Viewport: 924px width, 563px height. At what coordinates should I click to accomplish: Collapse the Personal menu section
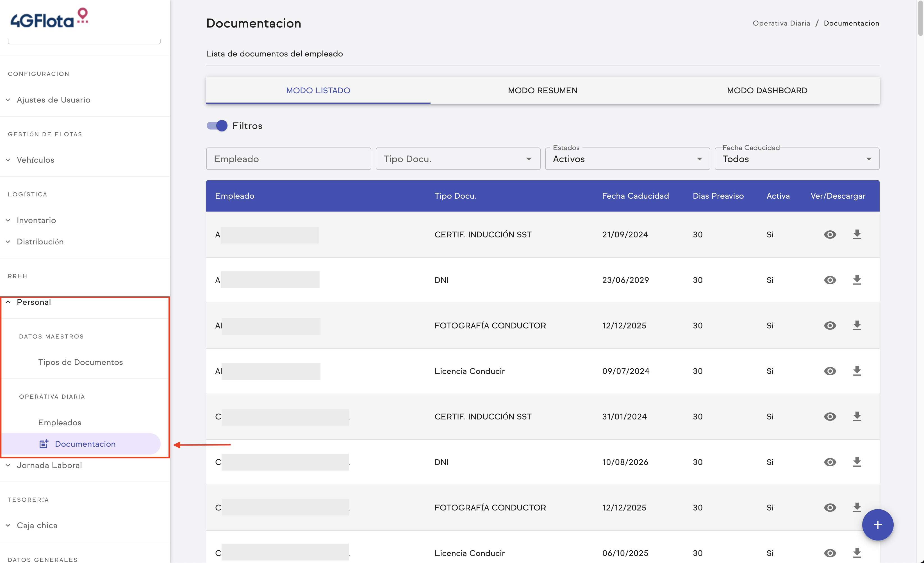click(34, 302)
